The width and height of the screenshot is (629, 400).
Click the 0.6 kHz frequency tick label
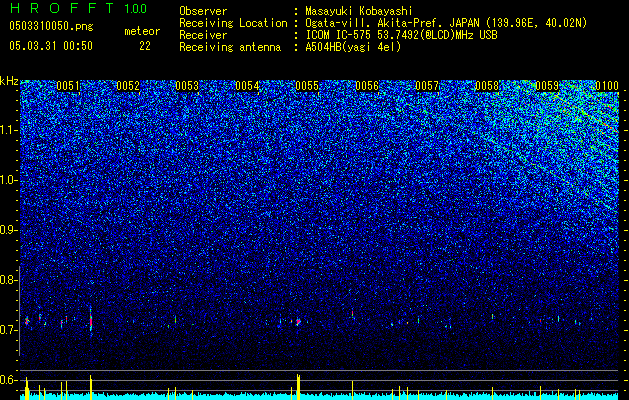click(x=8, y=380)
